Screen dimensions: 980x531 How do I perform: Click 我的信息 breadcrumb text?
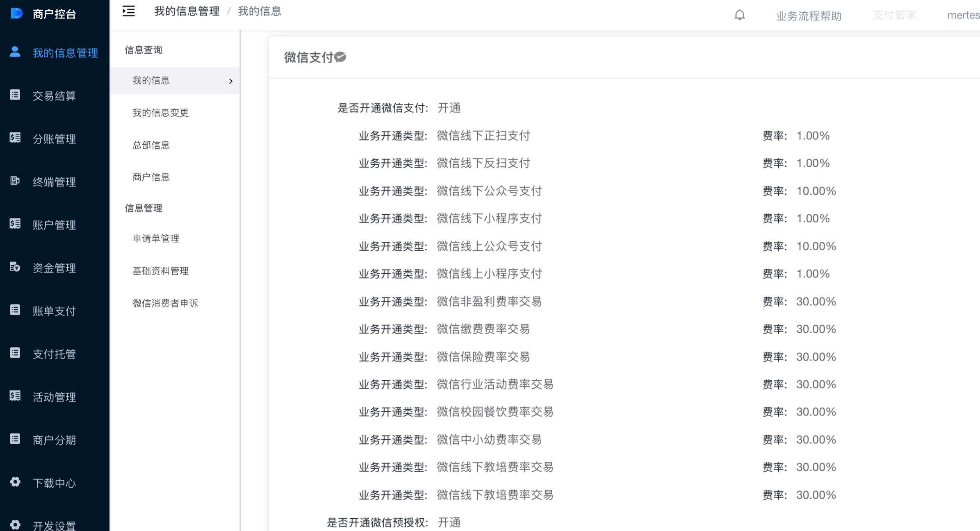pos(260,11)
